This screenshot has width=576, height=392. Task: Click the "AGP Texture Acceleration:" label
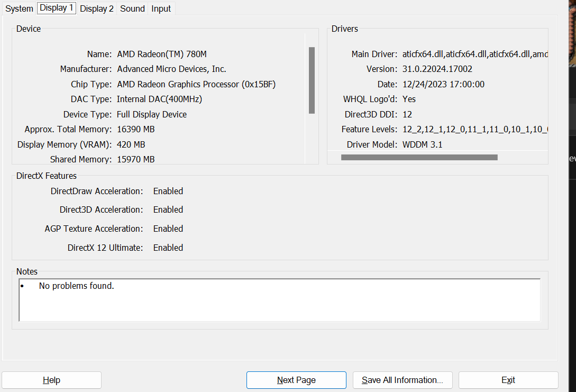[x=94, y=229]
